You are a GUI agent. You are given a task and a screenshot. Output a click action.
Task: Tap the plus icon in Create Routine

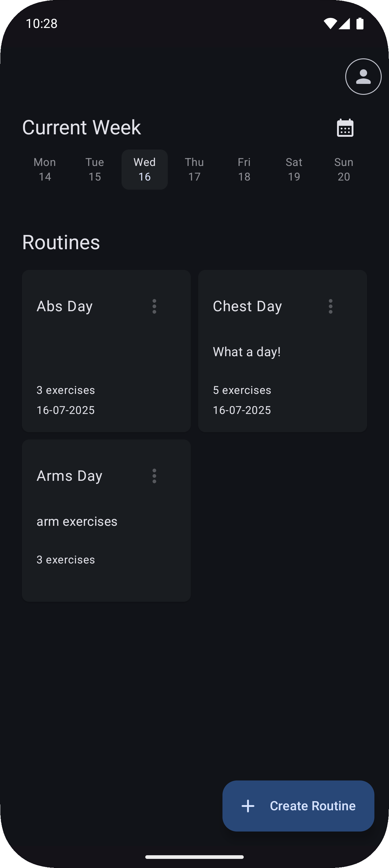248,806
